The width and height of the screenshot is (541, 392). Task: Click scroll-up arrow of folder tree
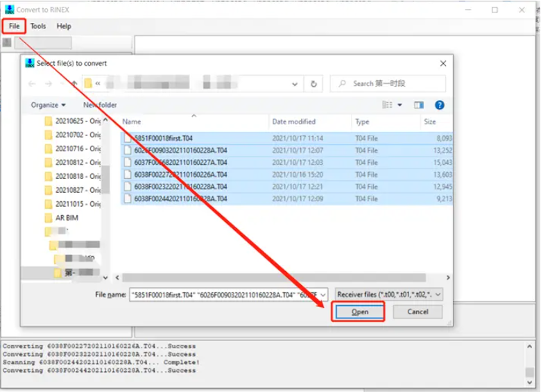[105, 120]
